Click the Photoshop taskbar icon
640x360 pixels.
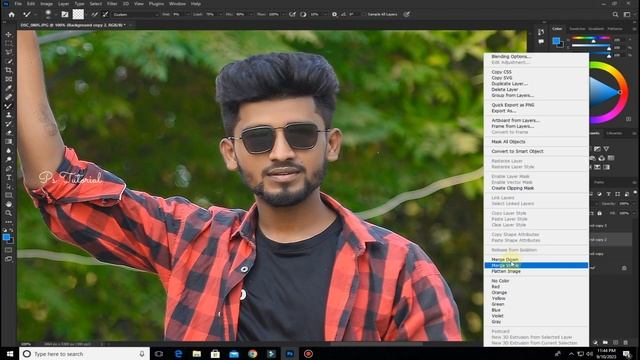pos(290,354)
